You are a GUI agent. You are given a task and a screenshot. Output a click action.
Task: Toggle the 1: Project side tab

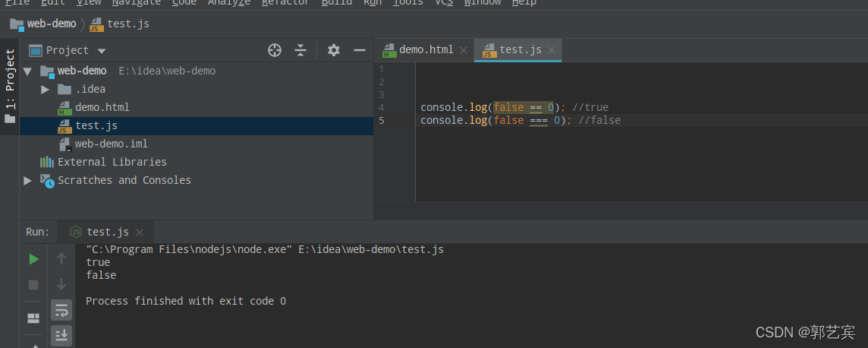click(x=10, y=87)
